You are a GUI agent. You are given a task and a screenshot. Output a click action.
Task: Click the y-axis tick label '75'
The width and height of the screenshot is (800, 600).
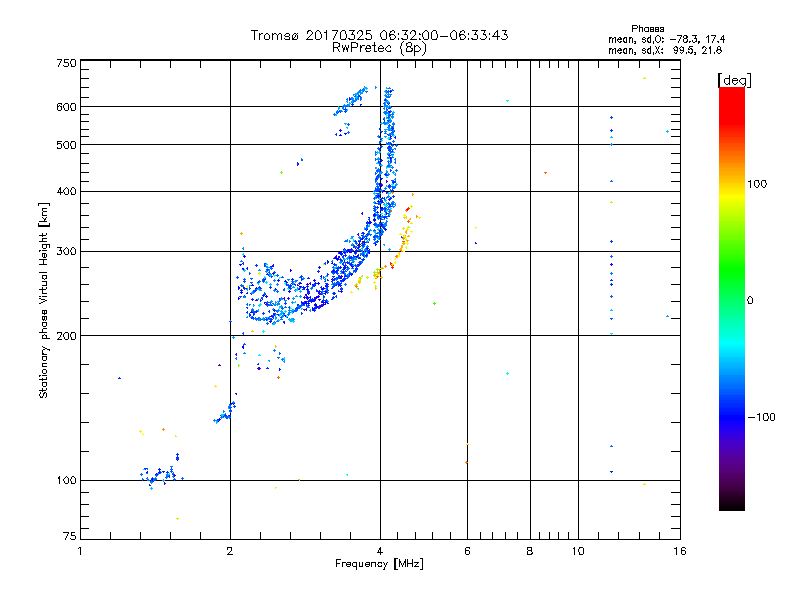(70, 536)
